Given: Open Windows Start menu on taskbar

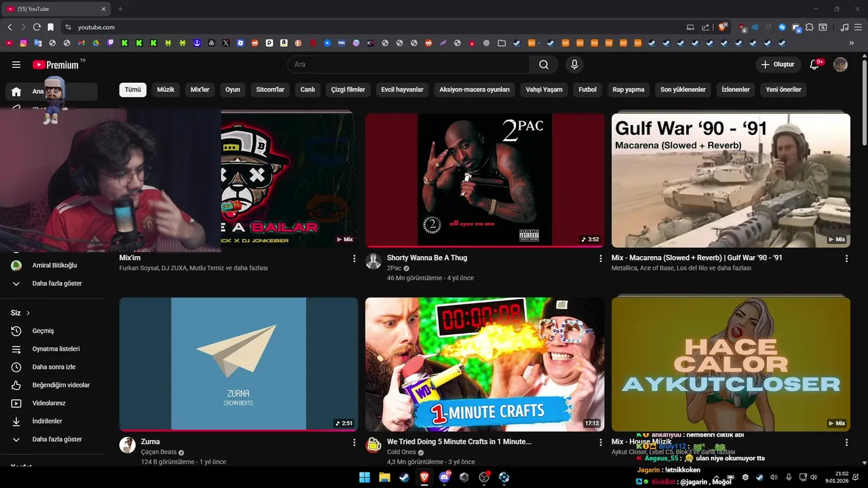Looking at the screenshot, I should 364,477.
